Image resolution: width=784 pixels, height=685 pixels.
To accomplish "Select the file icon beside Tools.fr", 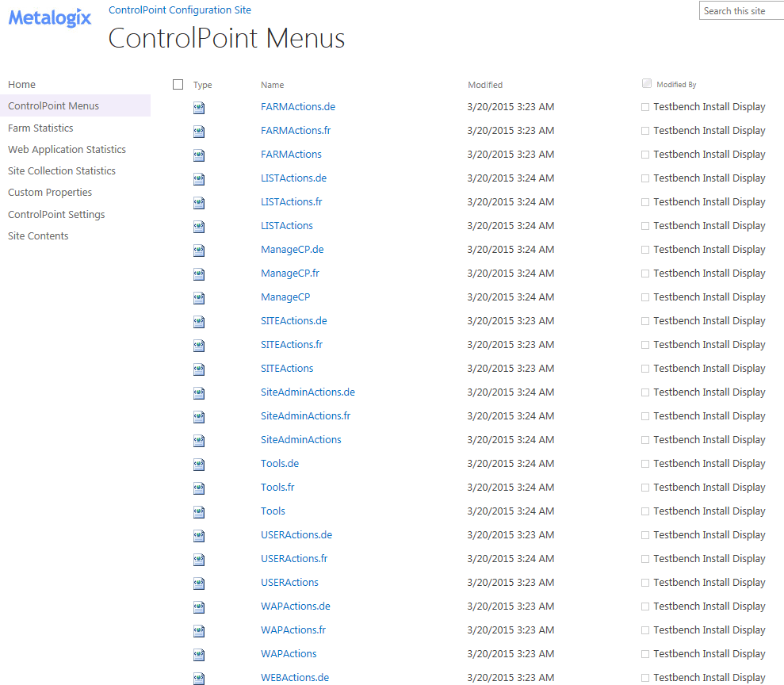I will (198, 488).
